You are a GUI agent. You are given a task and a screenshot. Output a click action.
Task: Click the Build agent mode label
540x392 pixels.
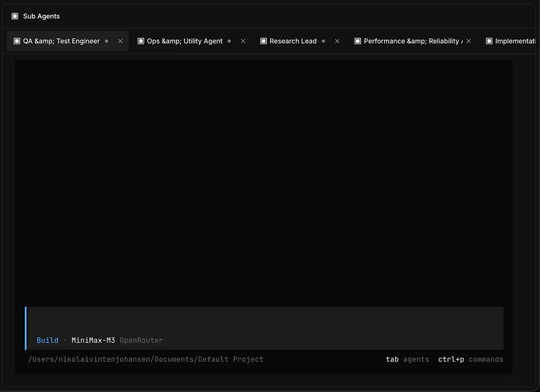pos(48,340)
